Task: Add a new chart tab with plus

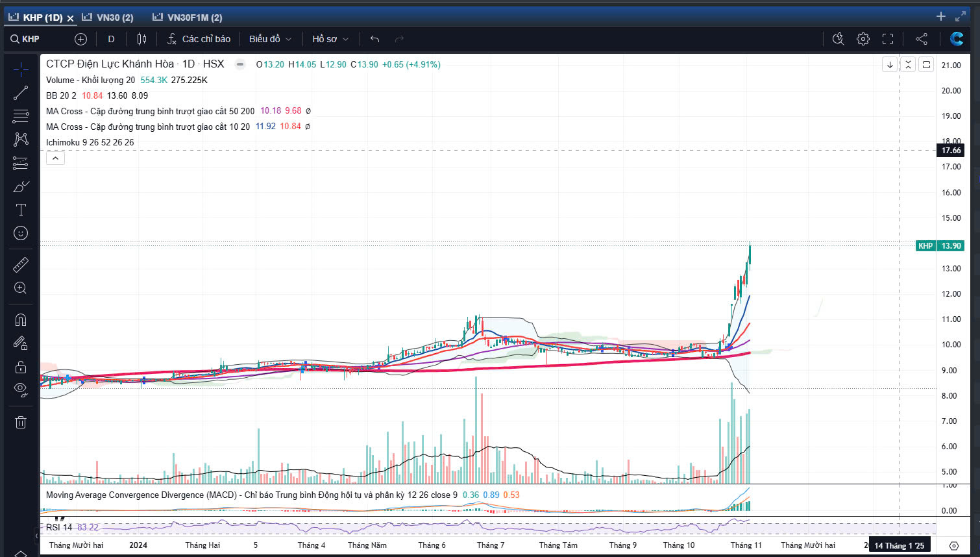Action: pos(941,16)
